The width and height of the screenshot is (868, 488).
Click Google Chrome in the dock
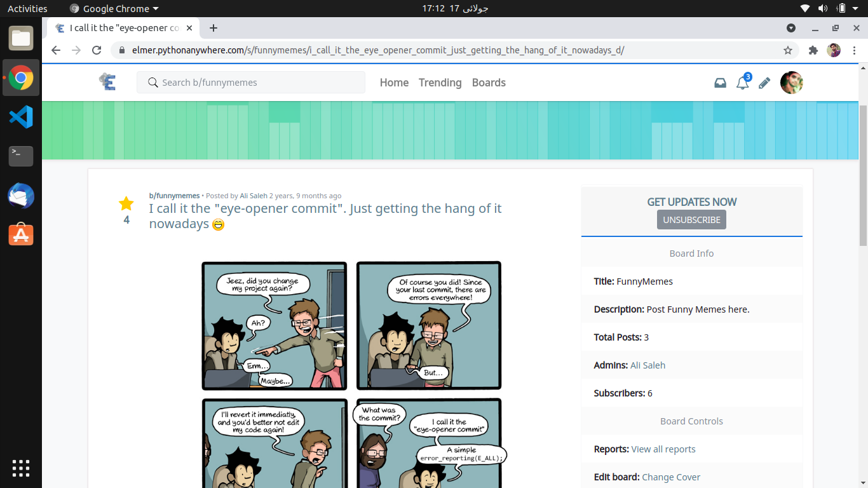(x=21, y=78)
